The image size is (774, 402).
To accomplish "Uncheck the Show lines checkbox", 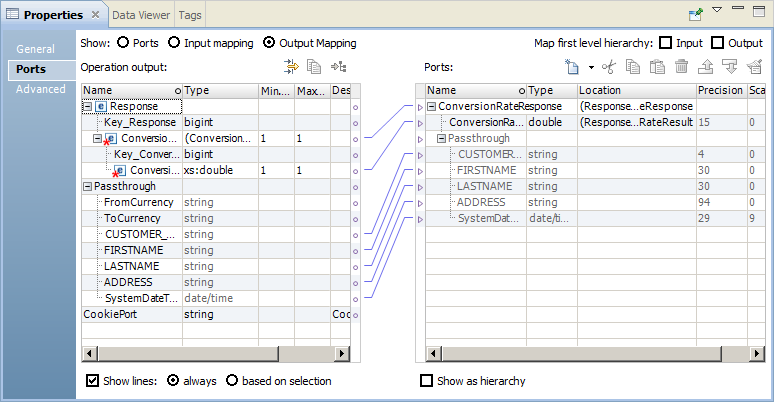I will 93,381.
